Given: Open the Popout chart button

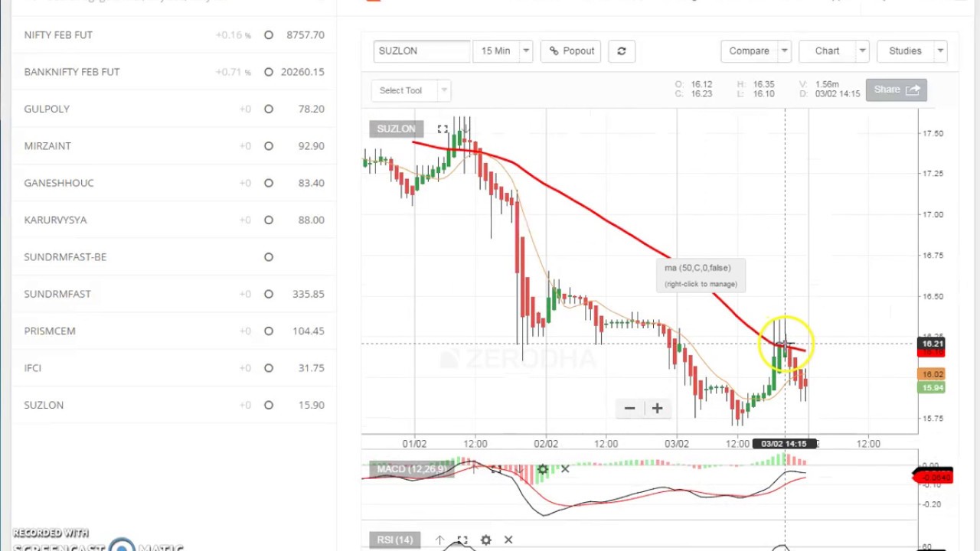Looking at the screenshot, I should point(572,51).
